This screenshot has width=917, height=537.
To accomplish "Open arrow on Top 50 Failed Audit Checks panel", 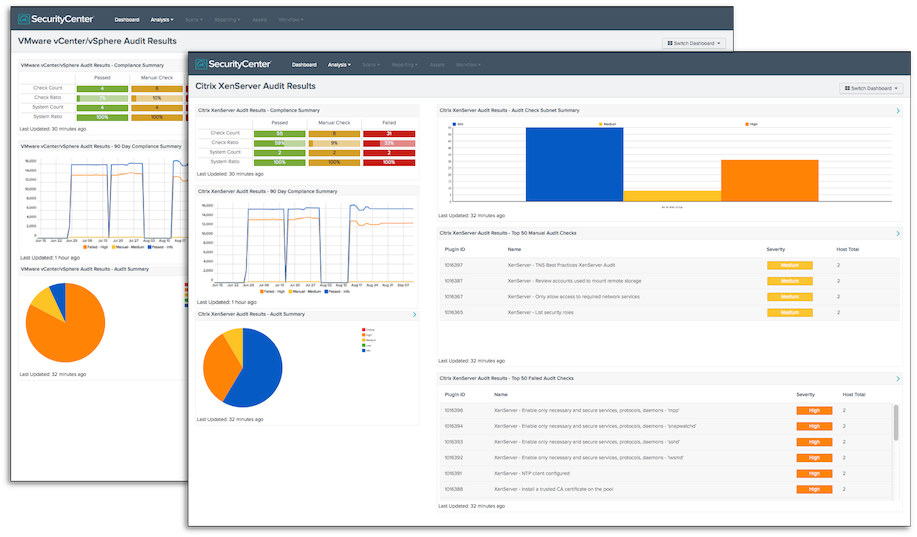I will pyautogui.click(x=898, y=378).
